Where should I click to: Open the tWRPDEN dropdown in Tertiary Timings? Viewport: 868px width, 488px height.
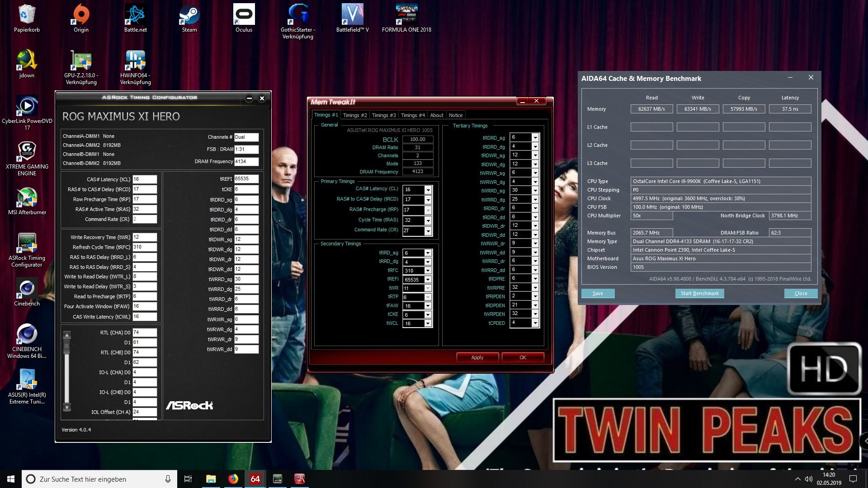(x=535, y=314)
